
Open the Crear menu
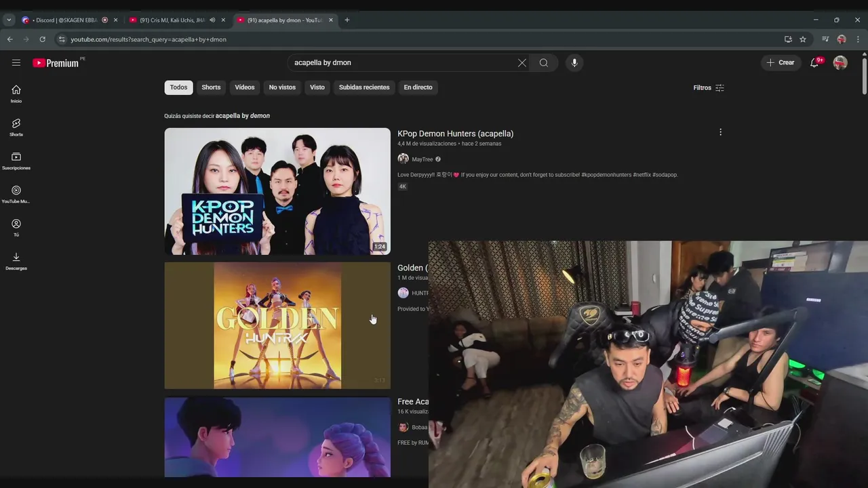click(781, 62)
